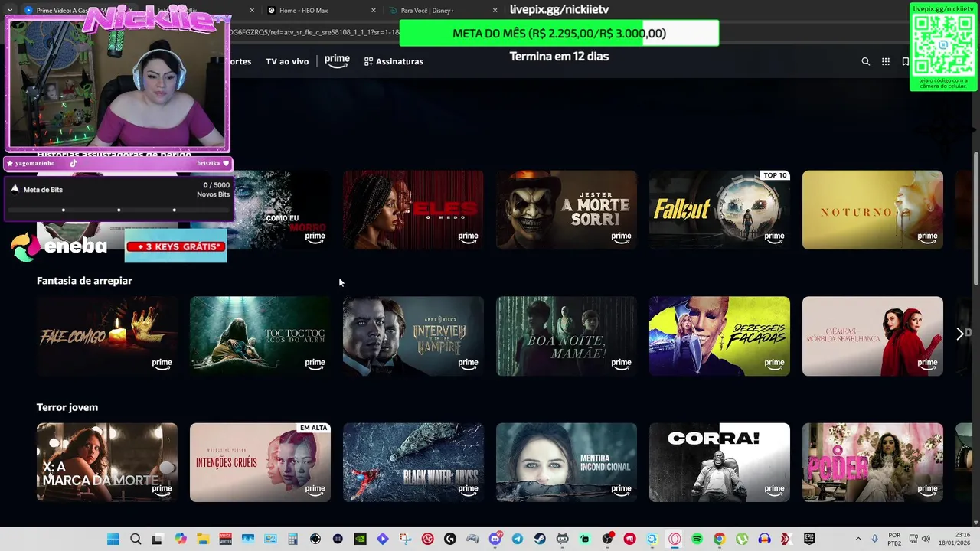Launch Copilot from the taskbar

coord(181,539)
